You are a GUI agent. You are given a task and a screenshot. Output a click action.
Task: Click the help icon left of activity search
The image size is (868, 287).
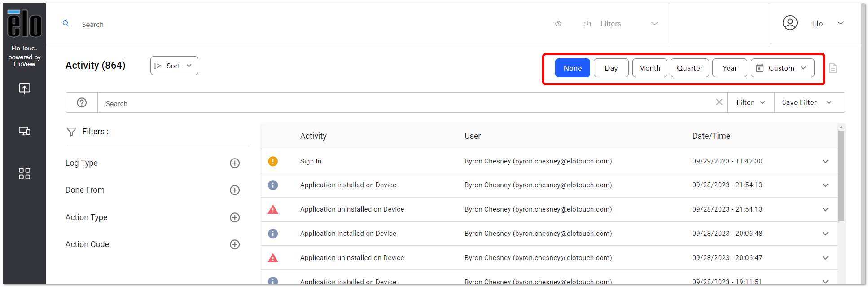(x=82, y=102)
